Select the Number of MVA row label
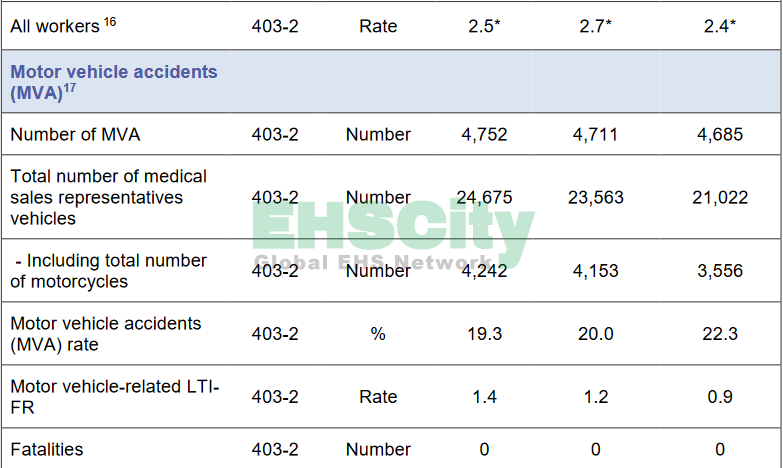 [x=74, y=134]
